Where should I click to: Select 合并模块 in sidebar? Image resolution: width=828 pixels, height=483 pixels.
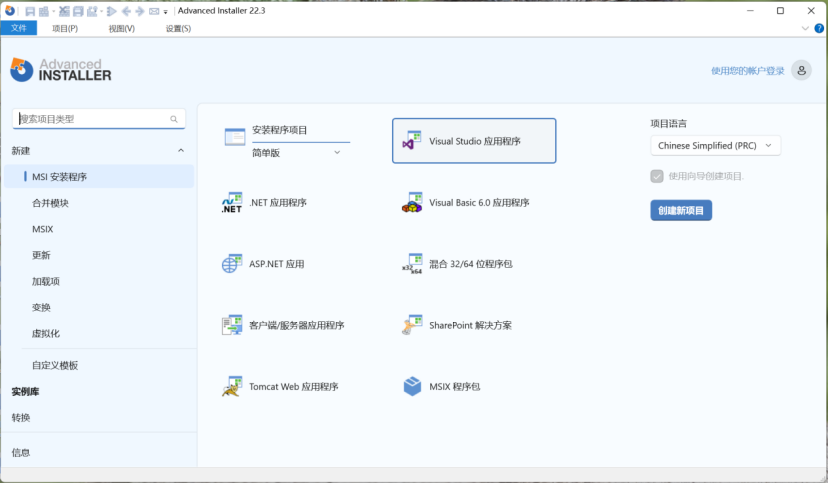click(x=50, y=203)
